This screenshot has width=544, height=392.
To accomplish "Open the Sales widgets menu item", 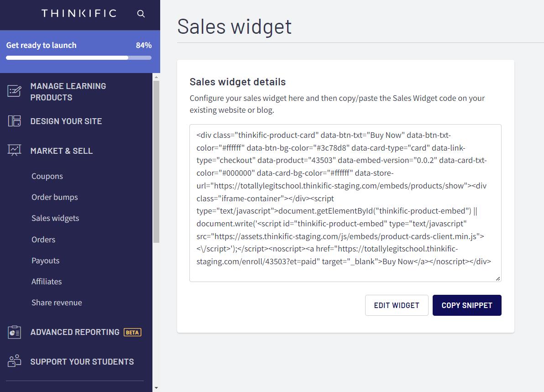I will pos(55,218).
